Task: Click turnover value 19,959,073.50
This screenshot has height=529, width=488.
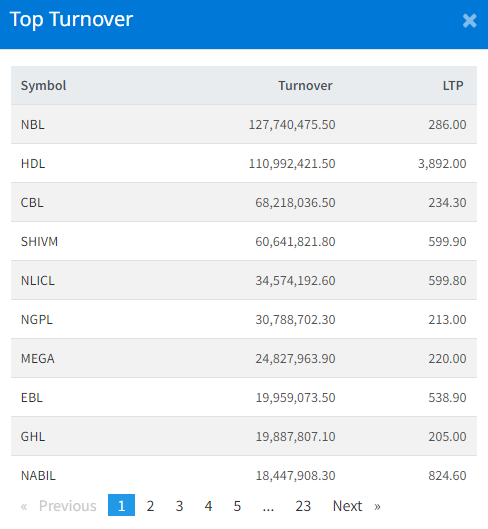Action: click(x=295, y=398)
